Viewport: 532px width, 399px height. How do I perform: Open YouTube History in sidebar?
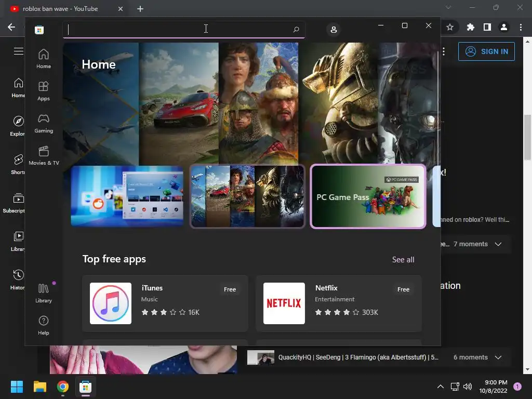coord(18,280)
